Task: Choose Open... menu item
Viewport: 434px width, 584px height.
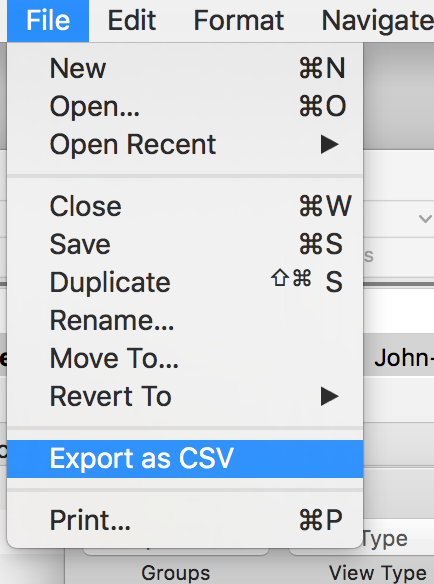Action: pos(185,107)
